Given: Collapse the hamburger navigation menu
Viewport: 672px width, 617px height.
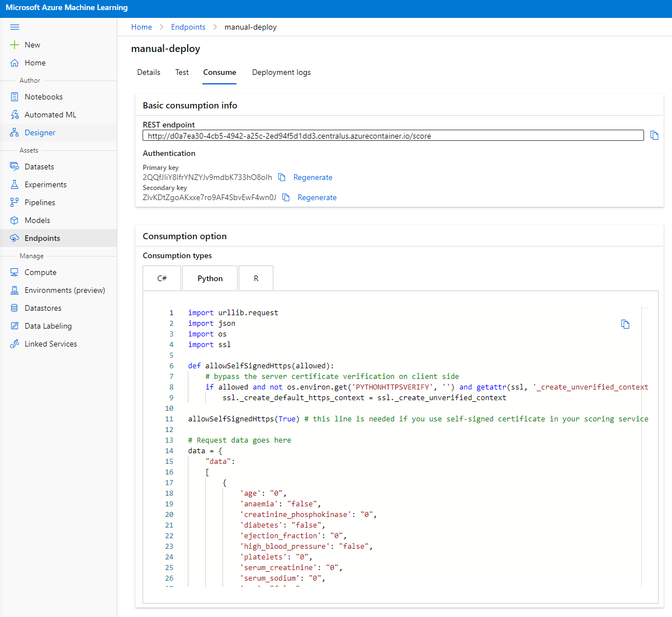Looking at the screenshot, I should pos(15,27).
